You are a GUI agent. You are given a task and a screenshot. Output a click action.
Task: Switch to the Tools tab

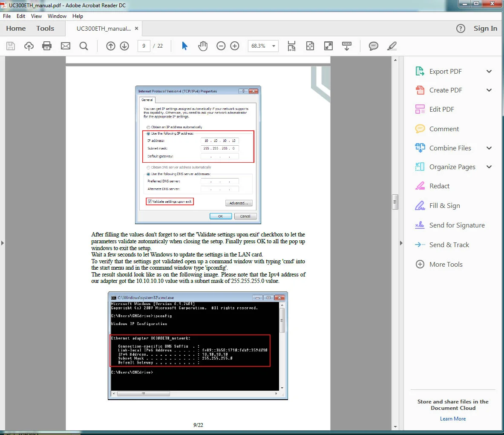point(45,28)
